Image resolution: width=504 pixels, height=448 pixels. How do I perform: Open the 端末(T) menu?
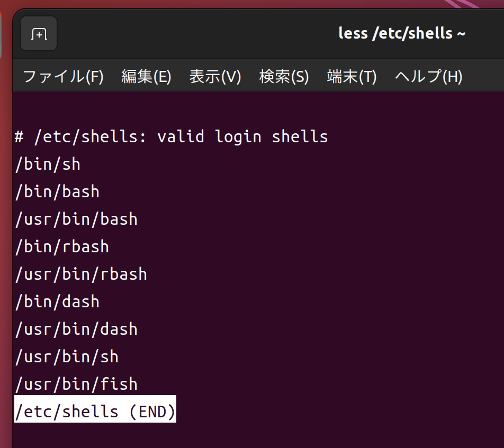click(x=352, y=77)
